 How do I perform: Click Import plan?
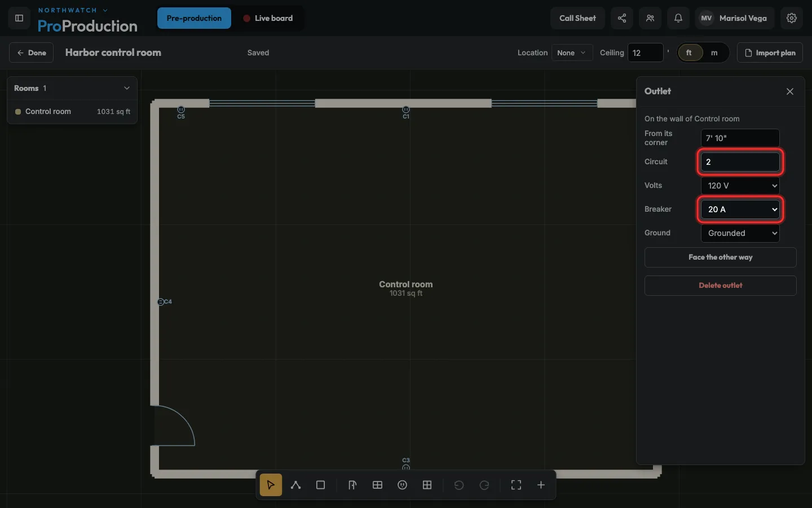(x=770, y=52)
